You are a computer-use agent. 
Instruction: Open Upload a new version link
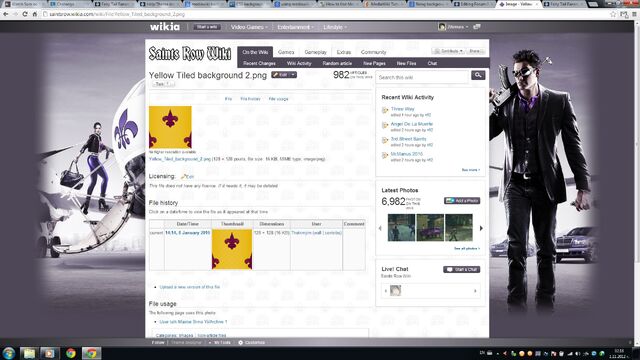(x=189, y=287)
